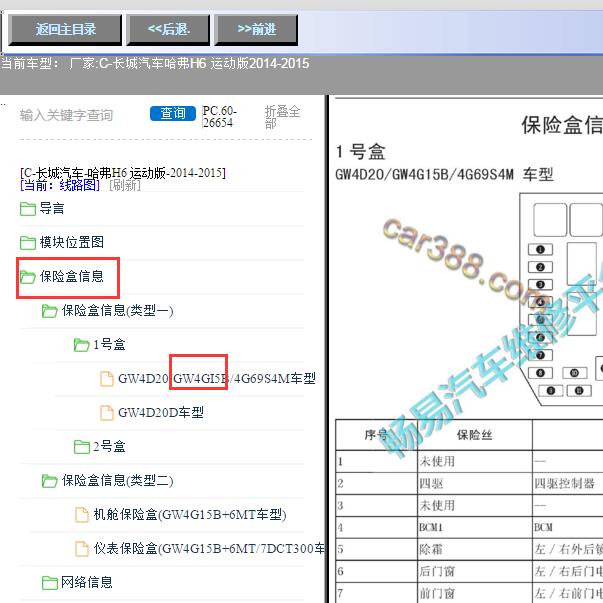Image resolution: width=603 pixels, height=603 pixels.
Task: Open folder icon beside 导言
Action: (28, 209)
